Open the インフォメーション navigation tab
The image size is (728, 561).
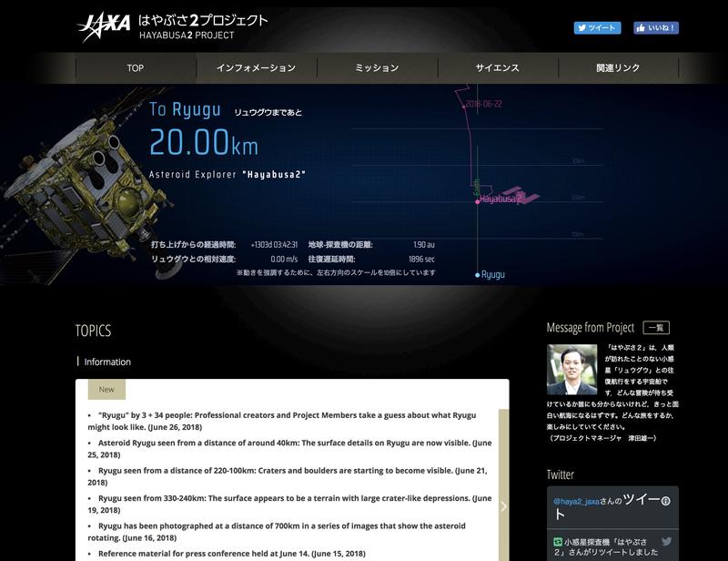(x=257, y=68)
